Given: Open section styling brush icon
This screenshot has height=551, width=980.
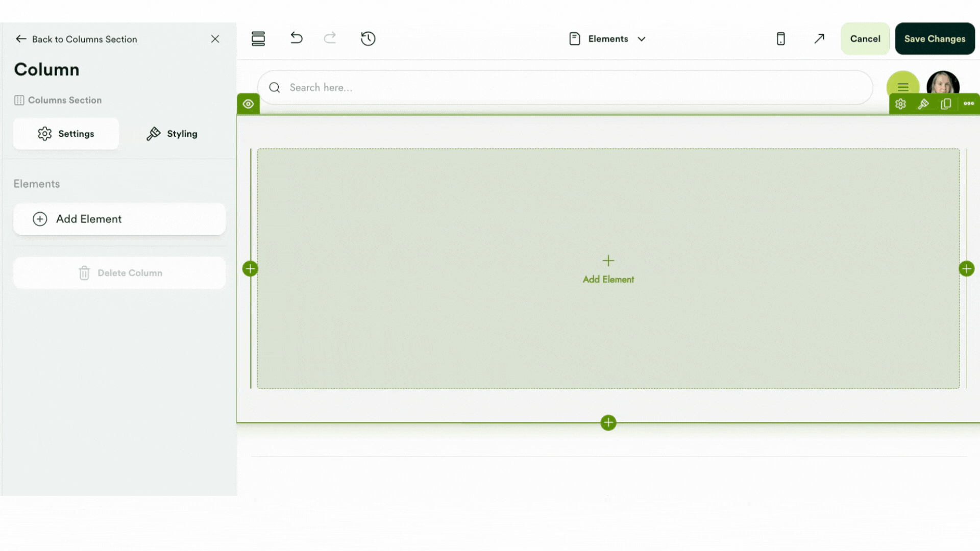Looking at the screenshot, I should pos(923,104).
